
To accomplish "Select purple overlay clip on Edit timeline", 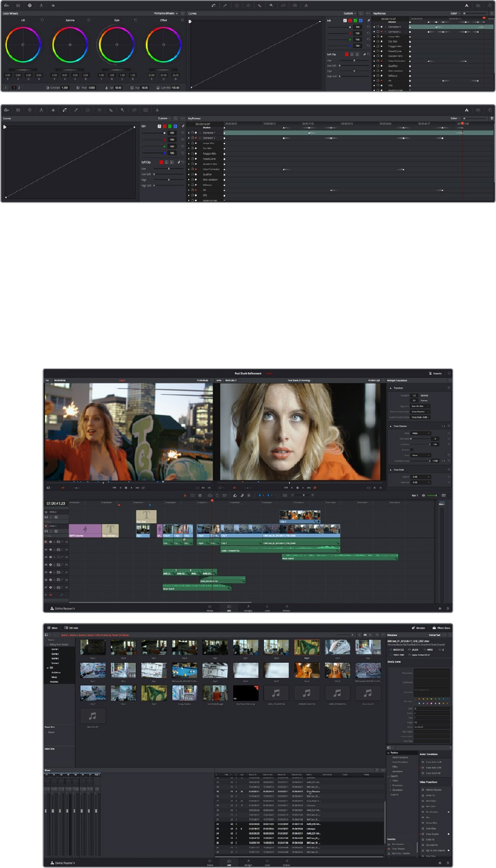I will pyautogui.click(x=85, y=531).
